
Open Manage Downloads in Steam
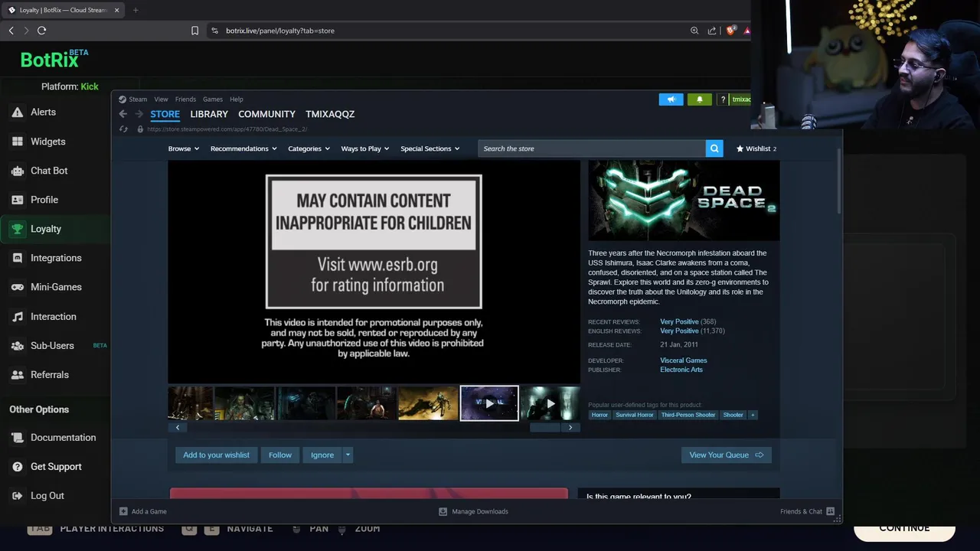click(473, 511)
